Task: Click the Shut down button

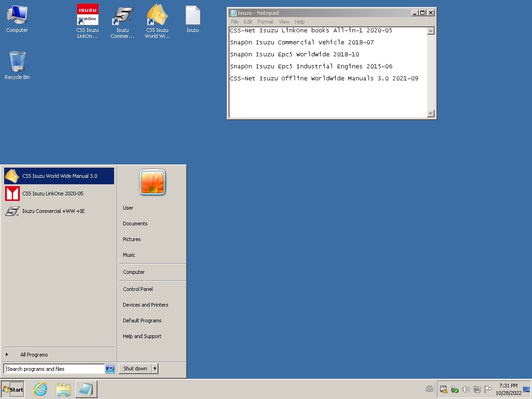Action: point(135,369)
